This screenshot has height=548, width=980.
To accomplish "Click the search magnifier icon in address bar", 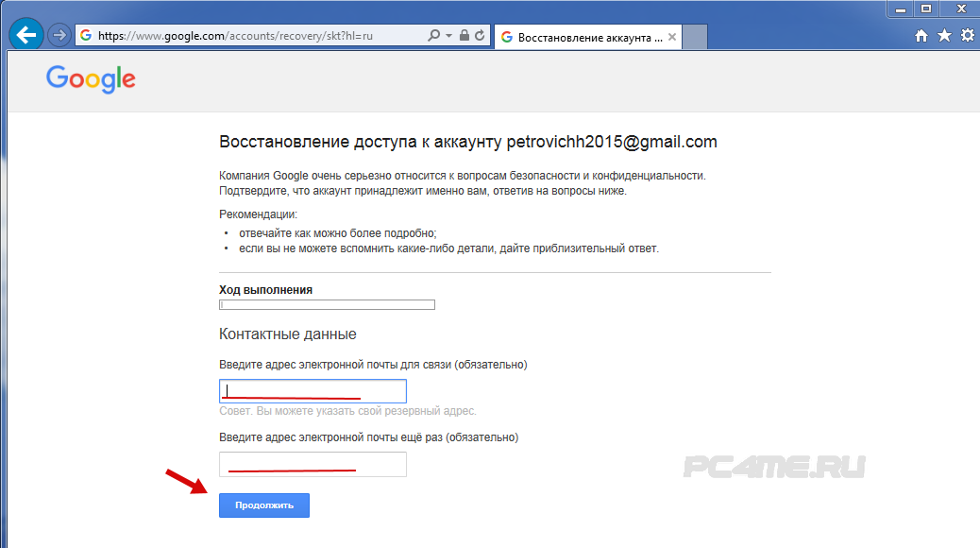I will point(433,36).
